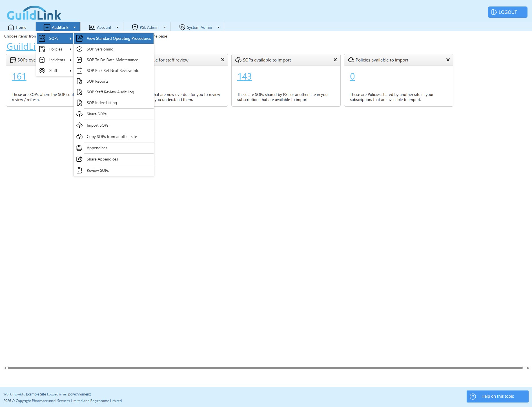
Task: Choose SOP Index Listing entry
Action: (x=114, y=103)
